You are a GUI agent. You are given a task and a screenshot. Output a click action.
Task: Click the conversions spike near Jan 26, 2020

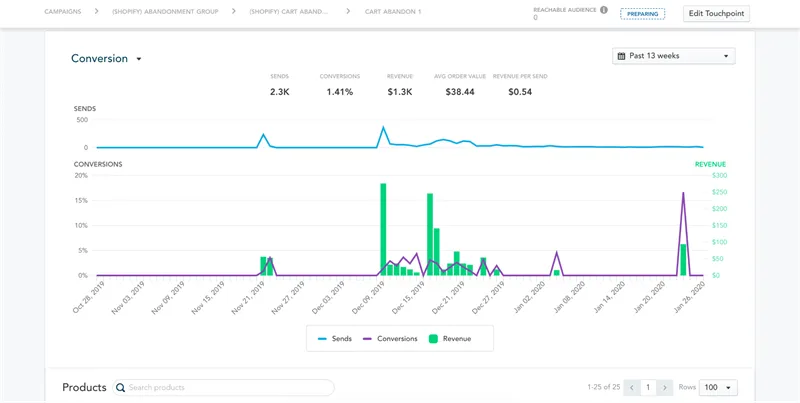[x=683, y=193]
